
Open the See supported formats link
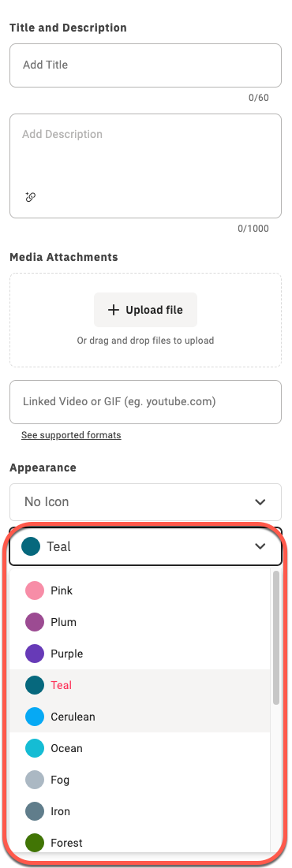click(71, 435)
